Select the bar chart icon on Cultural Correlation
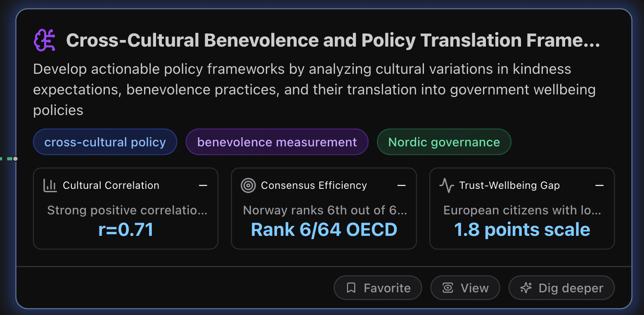Screen dimensions: 644x315 coord(50,185)
